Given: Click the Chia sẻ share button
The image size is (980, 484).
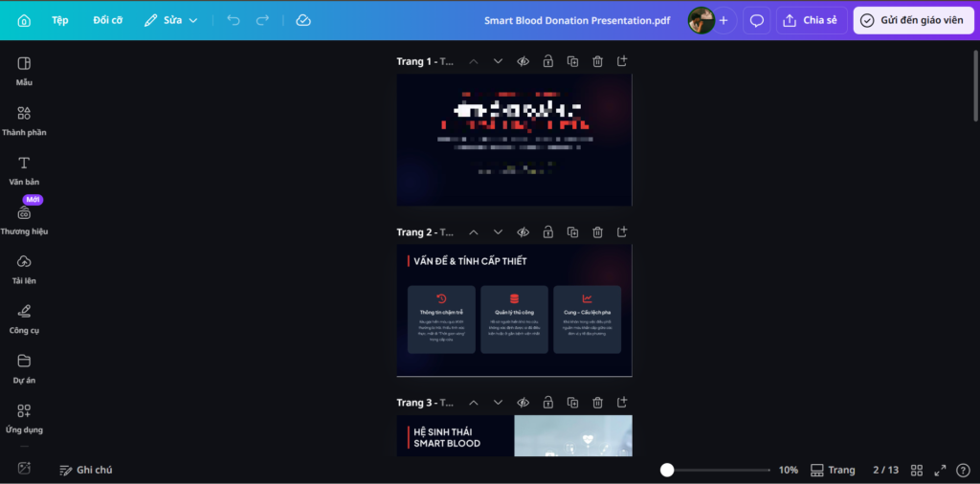Looking at the screenshot, I should pos(812,20).
